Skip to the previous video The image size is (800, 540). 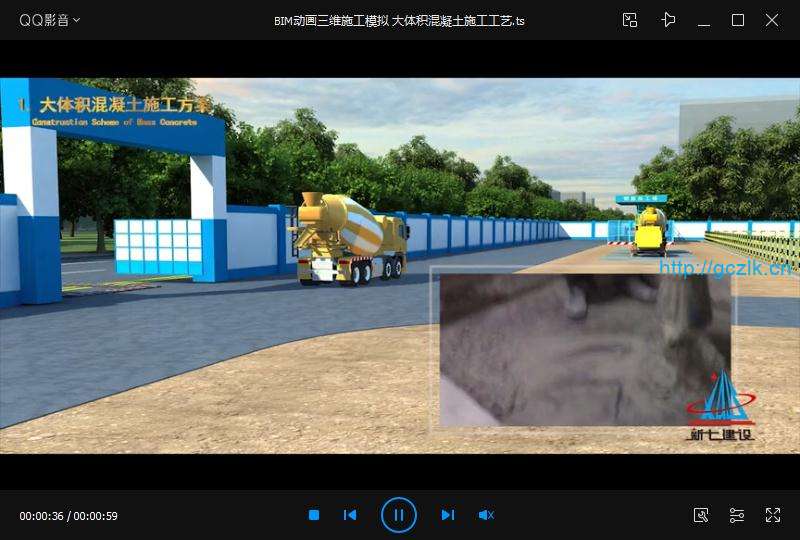coord(350,515)
